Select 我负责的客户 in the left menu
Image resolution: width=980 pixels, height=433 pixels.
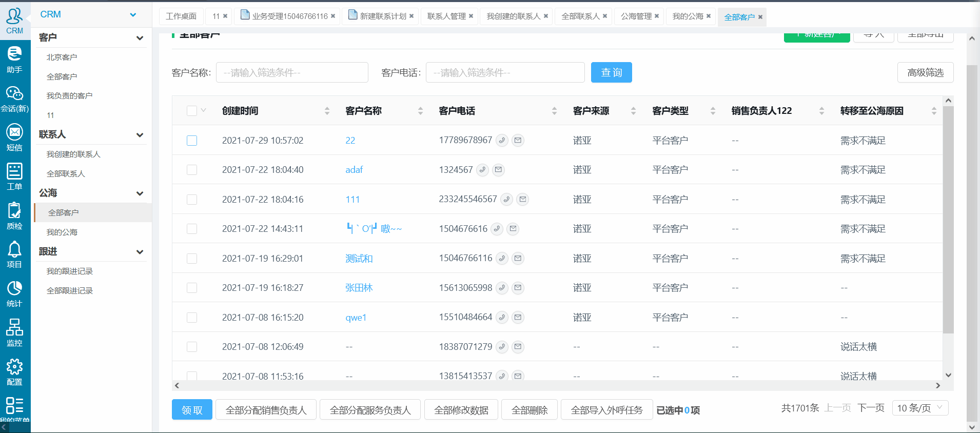tap(69, 96)
